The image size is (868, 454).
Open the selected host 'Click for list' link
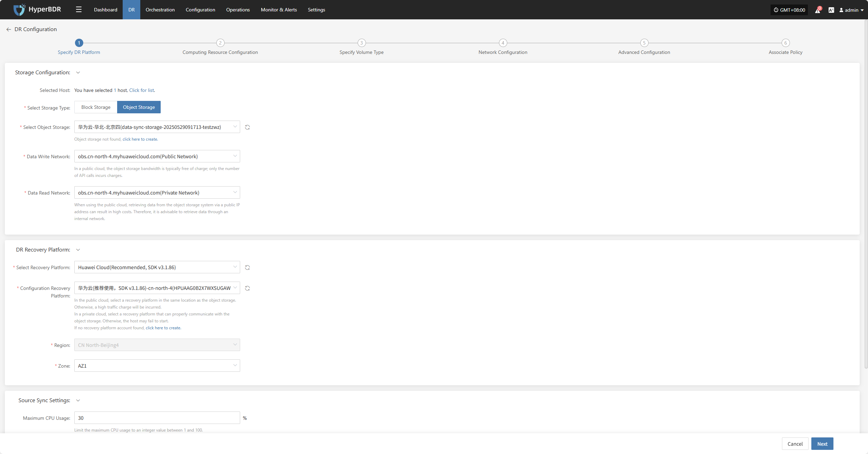142,91
